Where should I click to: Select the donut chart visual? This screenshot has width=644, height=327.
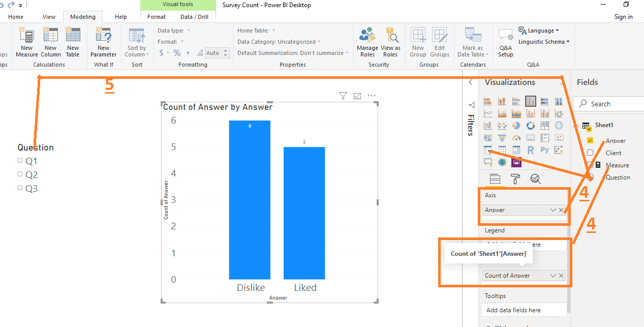tap(531, 125)
